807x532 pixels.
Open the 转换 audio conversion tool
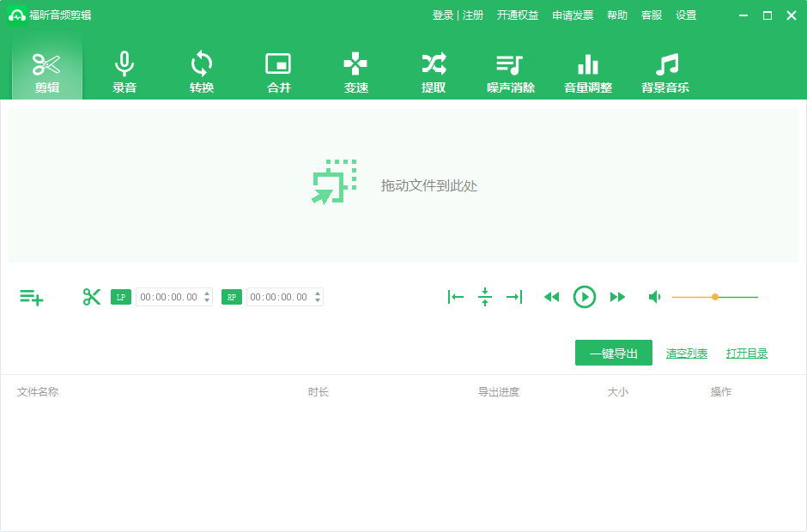(x=201, y=70)
